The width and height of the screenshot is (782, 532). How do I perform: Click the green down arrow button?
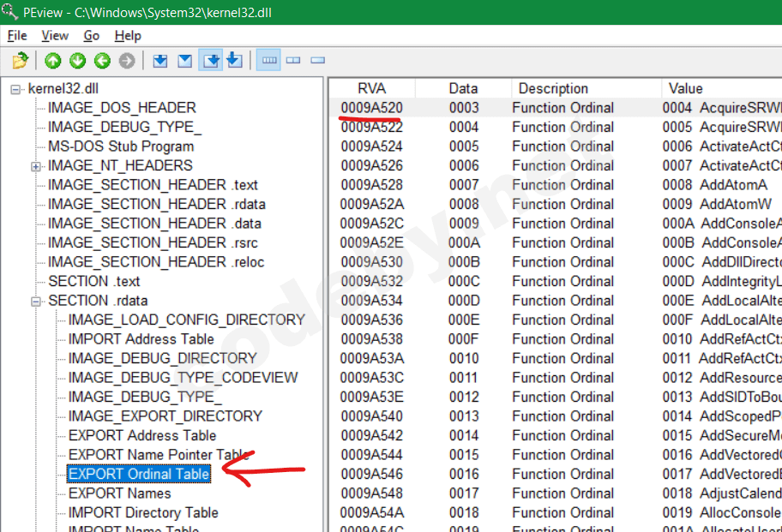pos(78,61)
